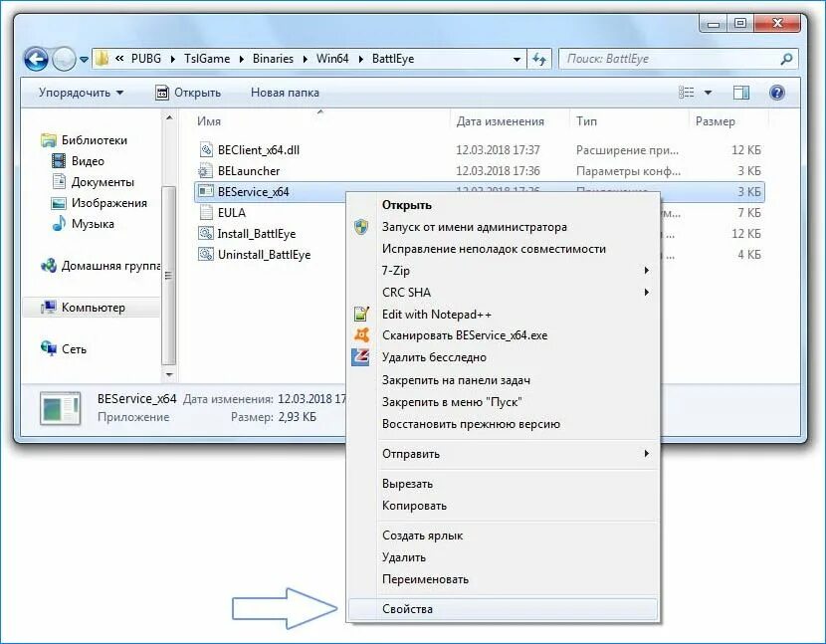Click the change view icon

point(687,93)
